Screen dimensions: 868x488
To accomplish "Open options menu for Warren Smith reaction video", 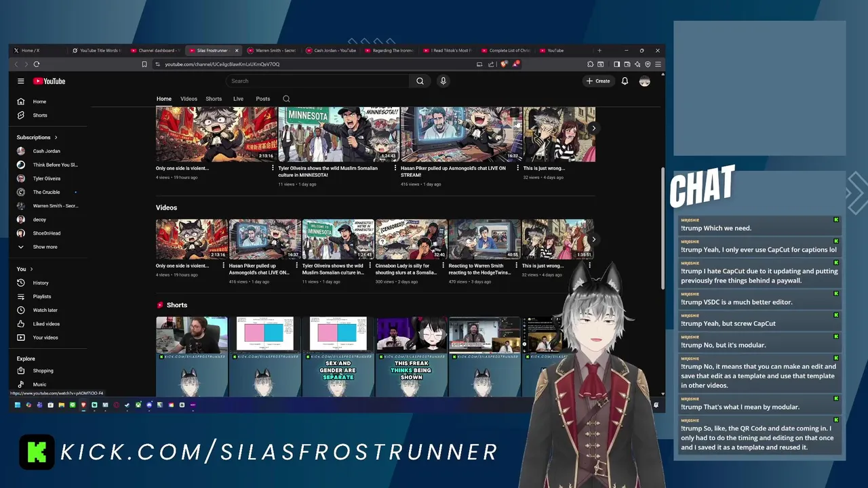I will (x=516, y=266).
